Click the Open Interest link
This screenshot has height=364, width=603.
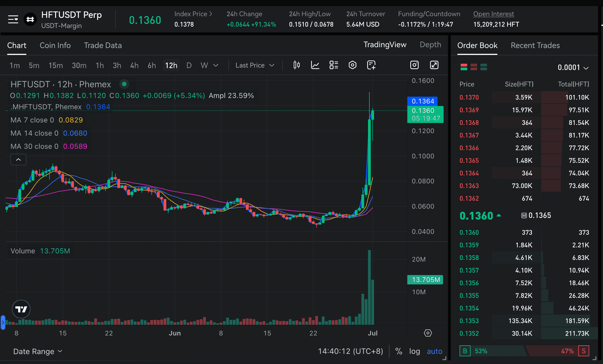pos(493,14)
